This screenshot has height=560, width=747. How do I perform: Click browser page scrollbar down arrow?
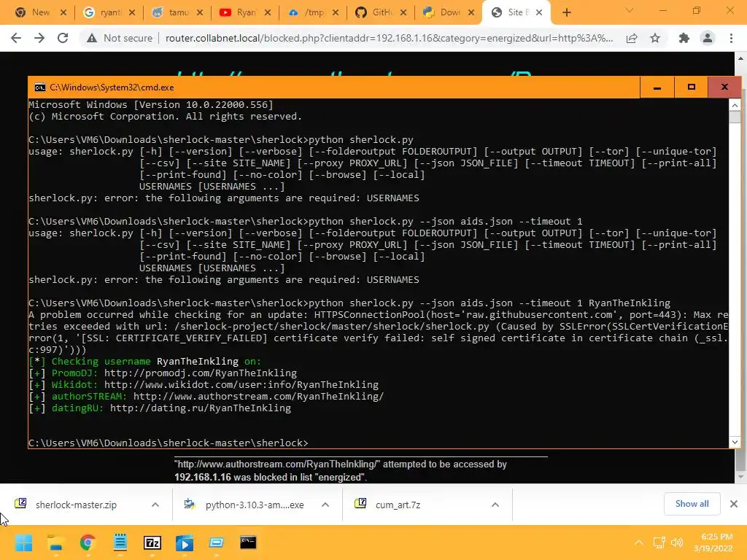point(741,477)
